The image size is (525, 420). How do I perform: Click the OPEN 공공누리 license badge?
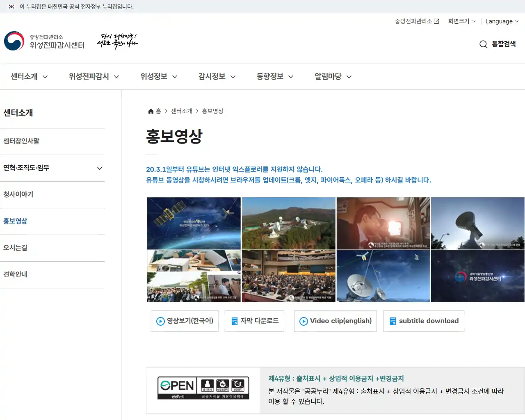tap(203, 388)
